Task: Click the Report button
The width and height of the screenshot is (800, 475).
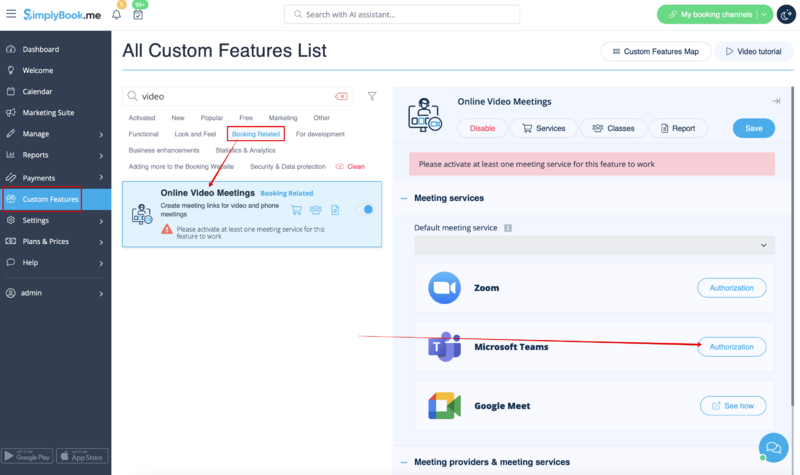Action: point(678,128)
